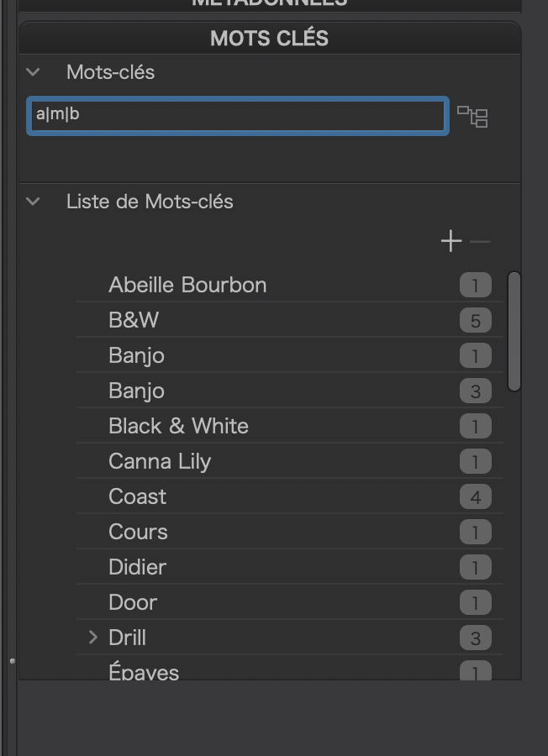
Task: Click the keyword list scrollbar thumb
Action: tap(514, 331)
